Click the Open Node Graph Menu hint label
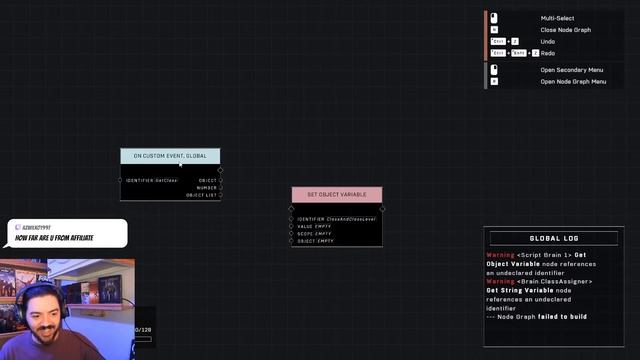This screenshot has width=640, height=360. pyautogui.click(x=573, y=82)
